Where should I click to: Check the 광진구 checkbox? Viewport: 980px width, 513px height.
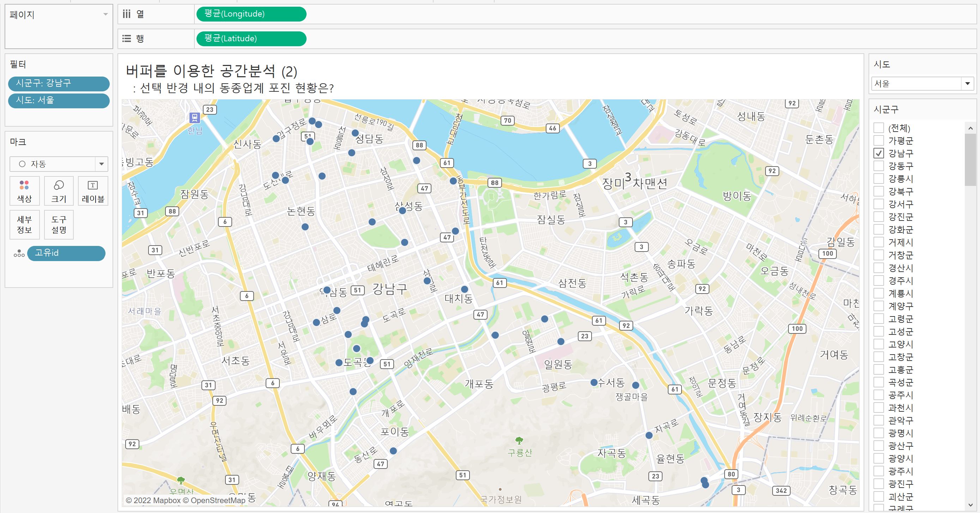(878, 484)
